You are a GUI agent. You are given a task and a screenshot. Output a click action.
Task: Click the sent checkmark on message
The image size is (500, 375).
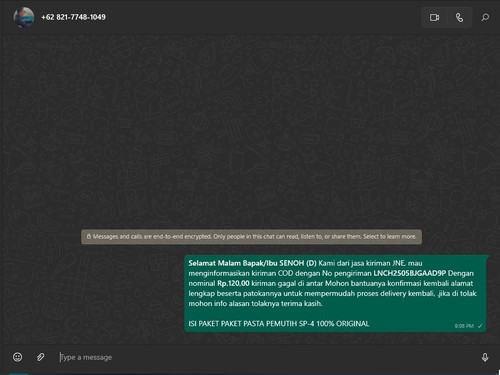pos(480,326)
